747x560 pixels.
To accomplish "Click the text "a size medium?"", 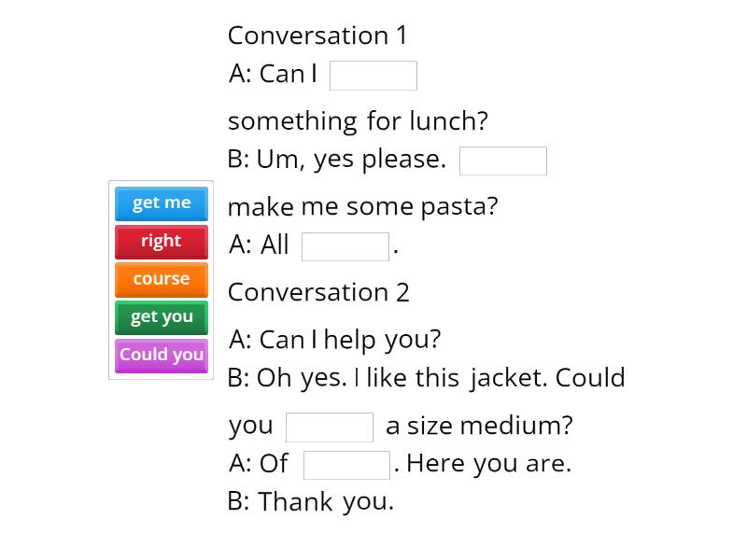I will coord(479,426).
